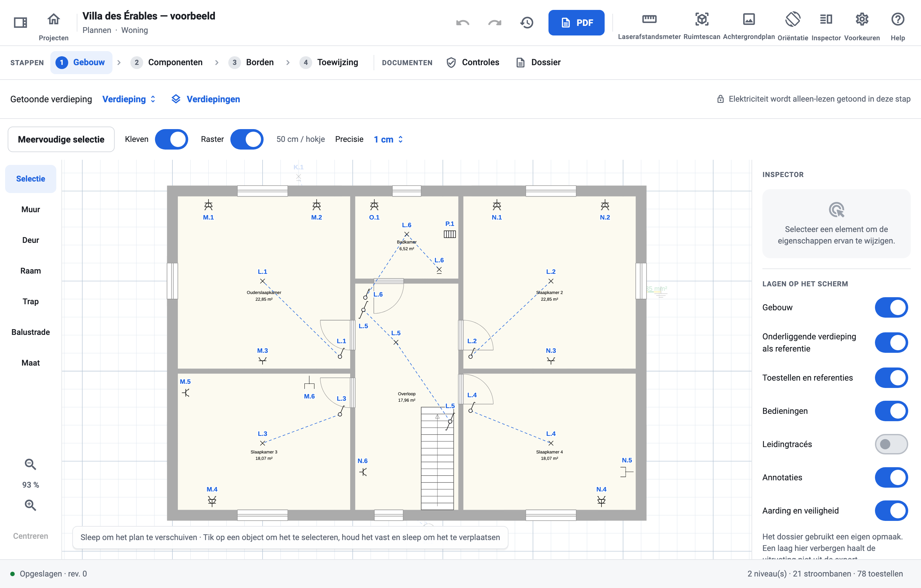
Task: Click Centreren to center the plan
Action: tap(31, 536)
